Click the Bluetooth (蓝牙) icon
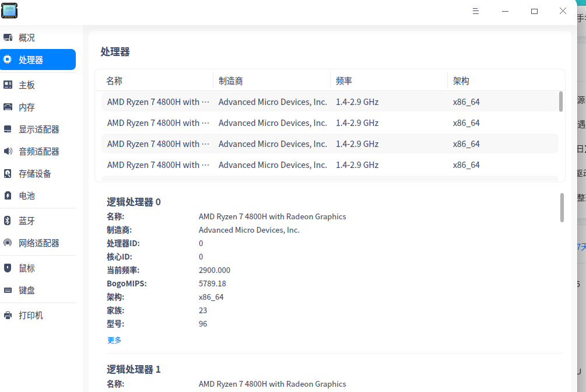The image size is (586, 392). pyautogui.click(x=8, y=220)
